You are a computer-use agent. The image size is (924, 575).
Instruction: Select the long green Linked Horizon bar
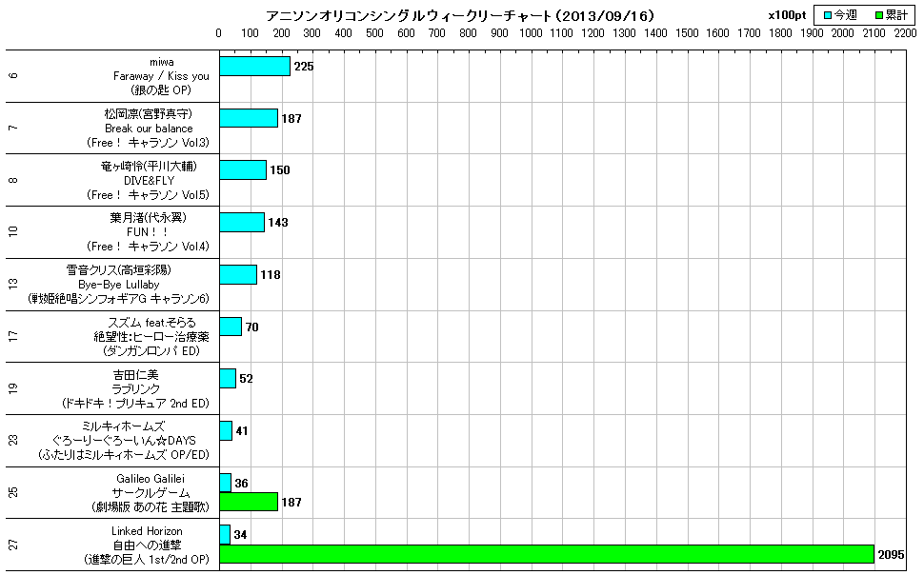(547, 554)
